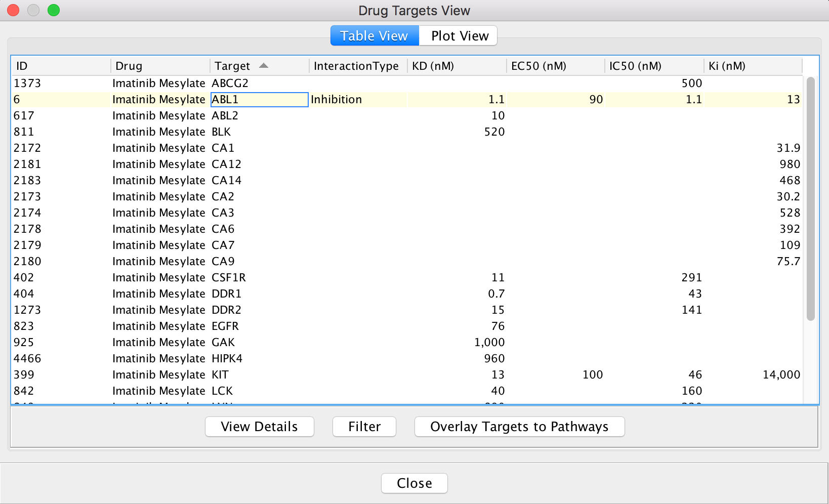Screen dimensions: 829x504
Task: Click ID cell 617
Action: click(24, 116)
